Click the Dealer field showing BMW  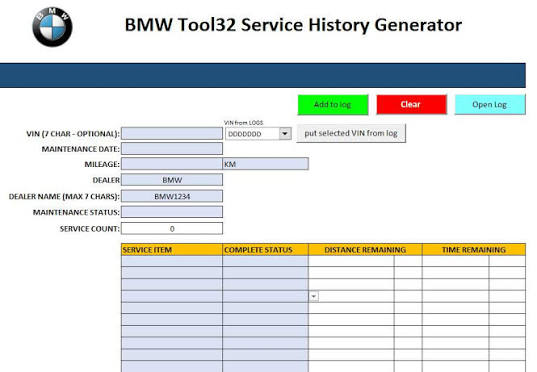click(172, 180)
